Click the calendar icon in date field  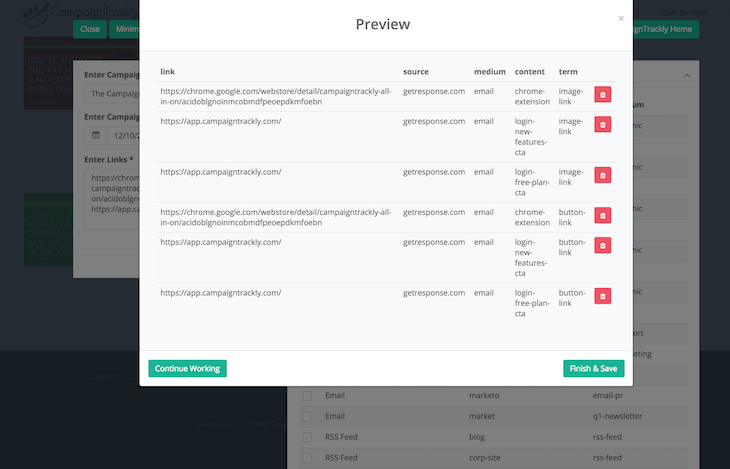click(x=95, y=136)
